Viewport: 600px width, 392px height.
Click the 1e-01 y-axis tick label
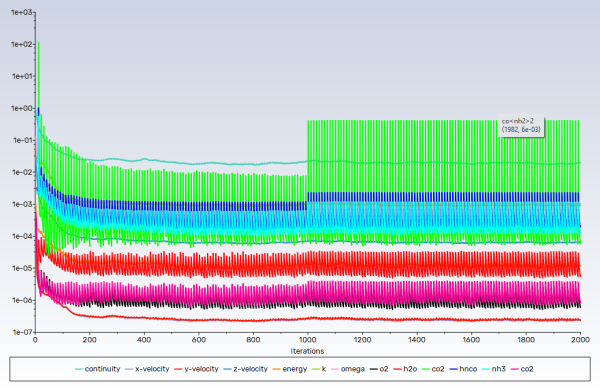23,140
